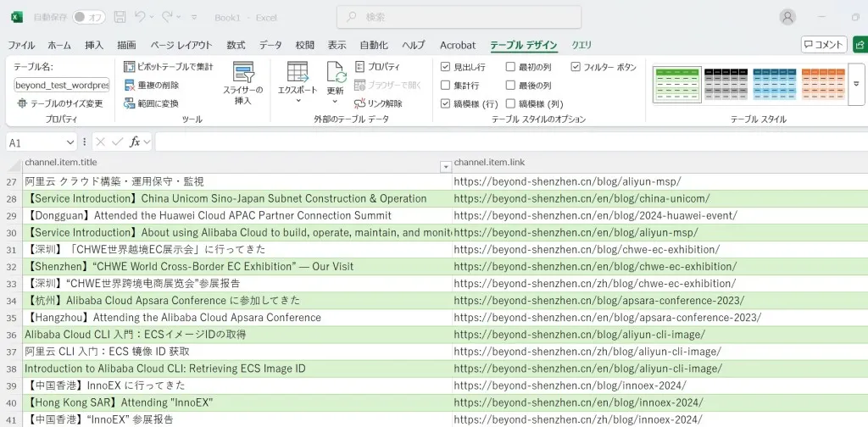
Task: Uncheck the header row (見出し行) checkbox
Action: click(446, 67)
